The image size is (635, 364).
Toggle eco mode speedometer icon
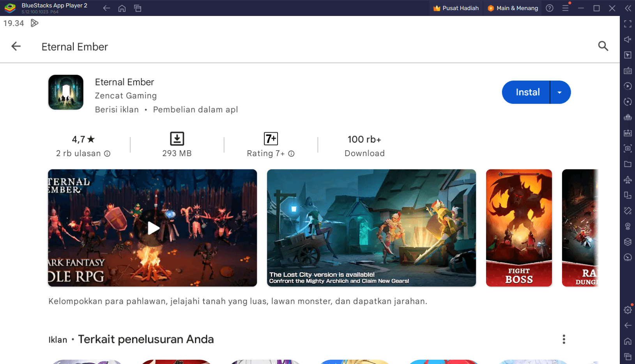click(628, 258)
